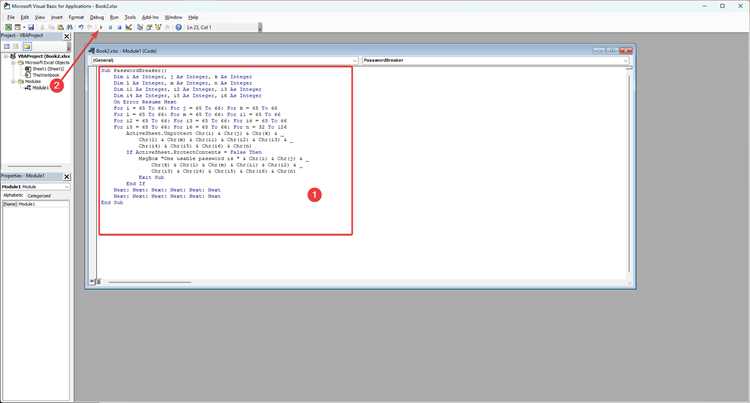Run the macro with the Run Sub icon
This screenshot has width=750, height=403.
[100, 27]
